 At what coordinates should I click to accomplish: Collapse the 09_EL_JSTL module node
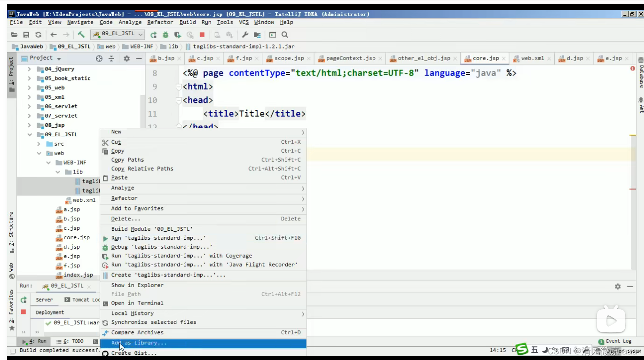29,135
